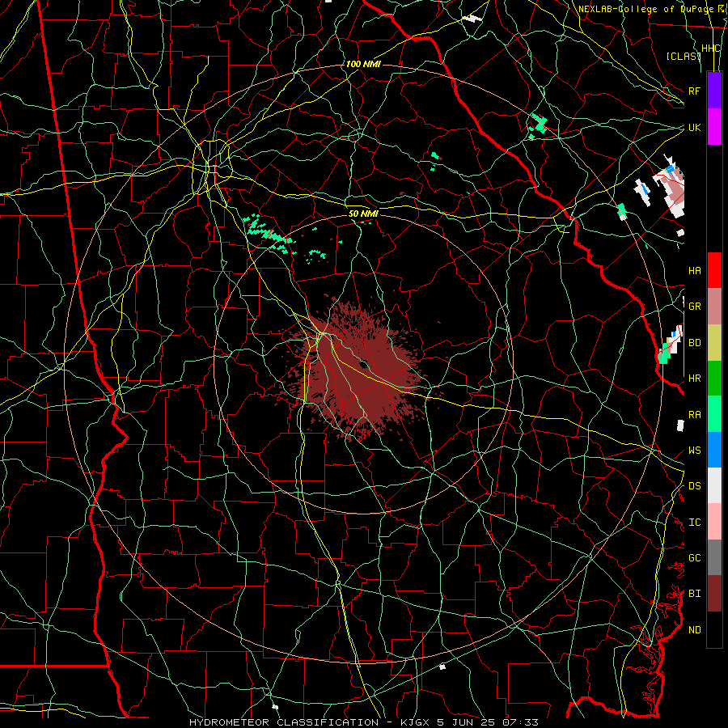
Task: Select the blue WS color swatch
Action: tap(714, 450)
